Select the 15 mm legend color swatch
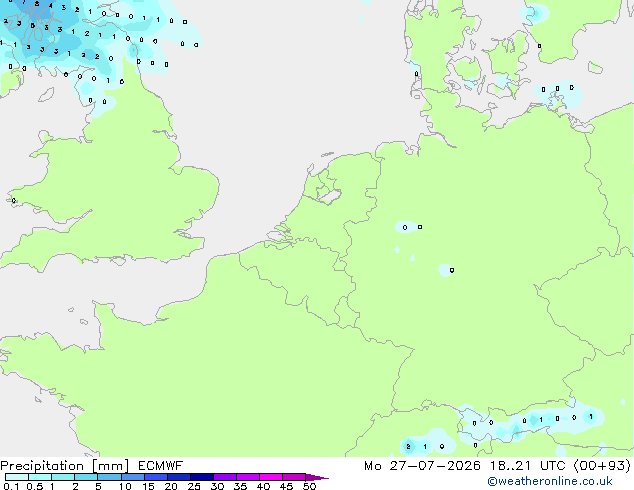 coord(155,477)
